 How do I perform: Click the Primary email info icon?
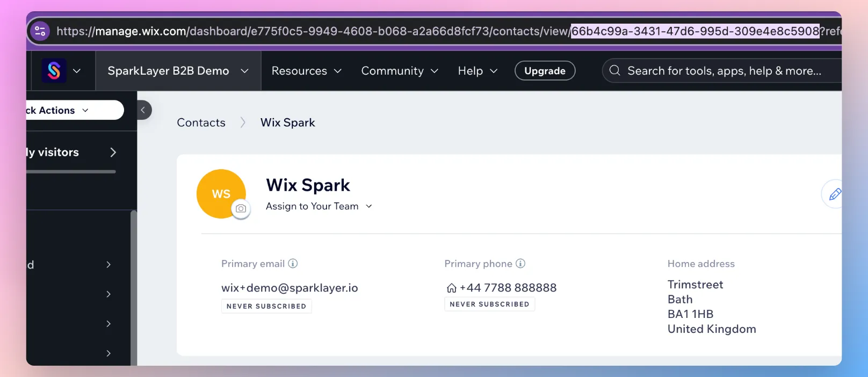tap(293, 264)
